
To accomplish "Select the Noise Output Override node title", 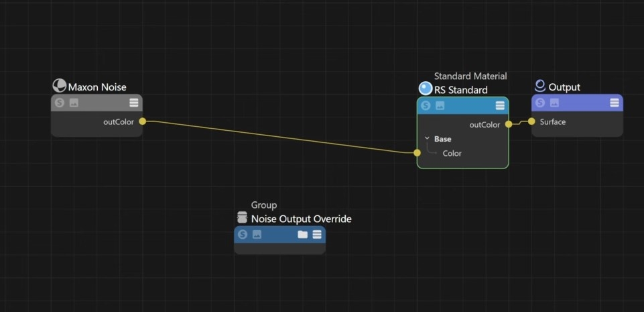I will (x=301, y=219).
